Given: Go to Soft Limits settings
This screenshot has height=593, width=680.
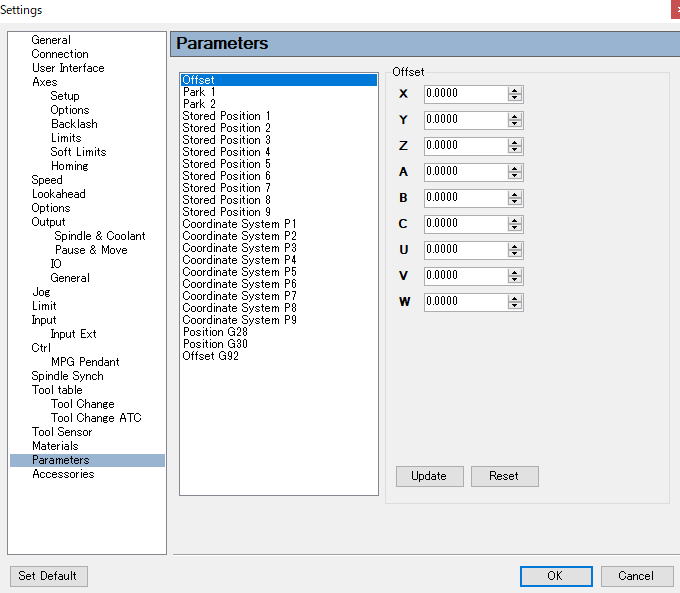Looking at the screenshot, I should click(x=78, y=152).
